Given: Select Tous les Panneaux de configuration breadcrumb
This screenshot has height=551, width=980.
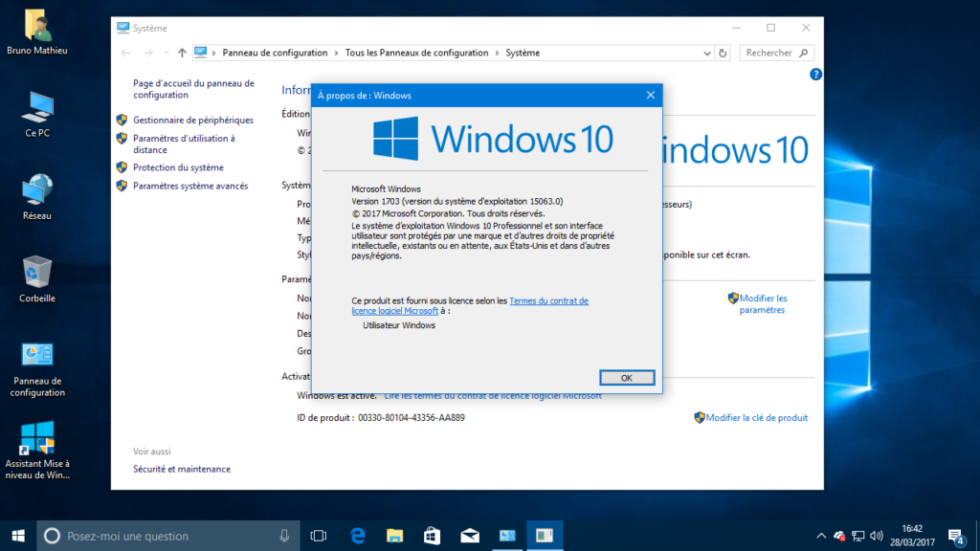Looking at the screenshot, I should 417,54.
